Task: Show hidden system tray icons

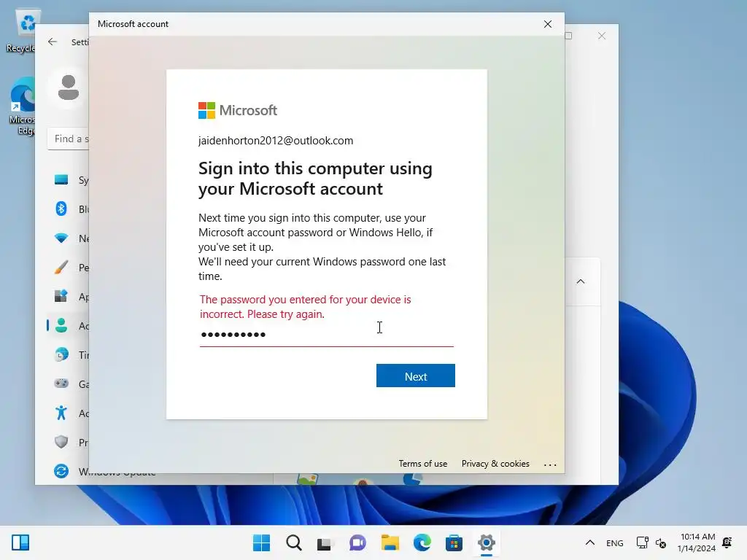Action: click(x=589, y=542)
